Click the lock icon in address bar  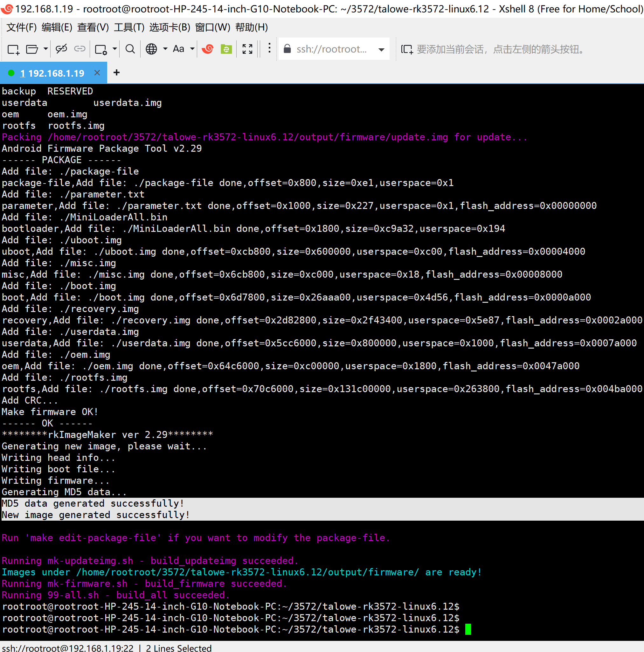tap(287, 49)
